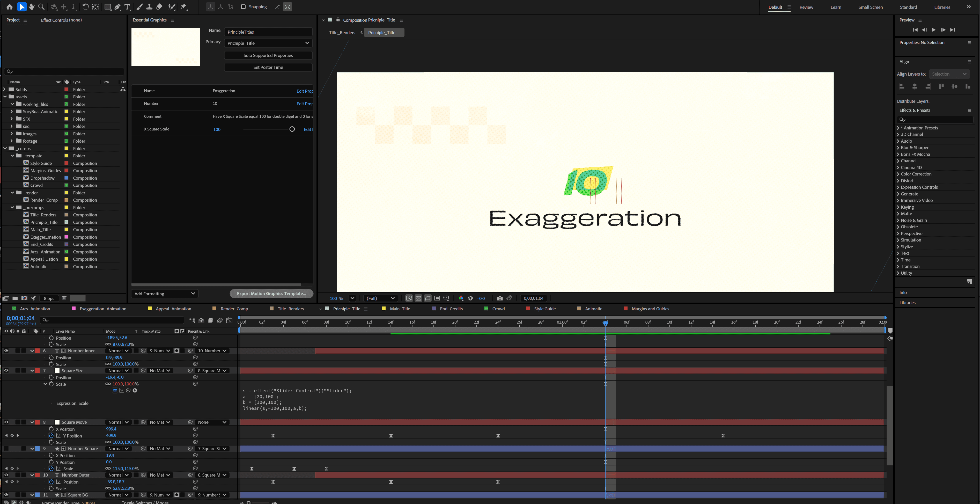Select the Horizontal Type tool

[x=127, y=7]
